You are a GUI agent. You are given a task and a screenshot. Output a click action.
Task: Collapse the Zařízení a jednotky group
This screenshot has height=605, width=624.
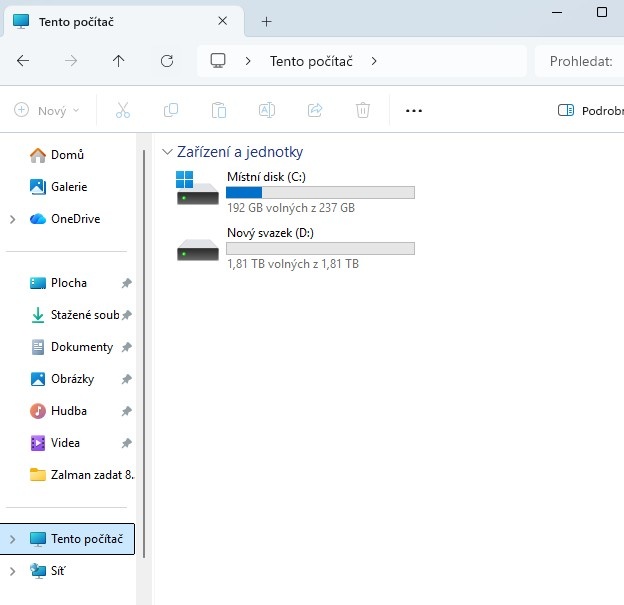167,152
